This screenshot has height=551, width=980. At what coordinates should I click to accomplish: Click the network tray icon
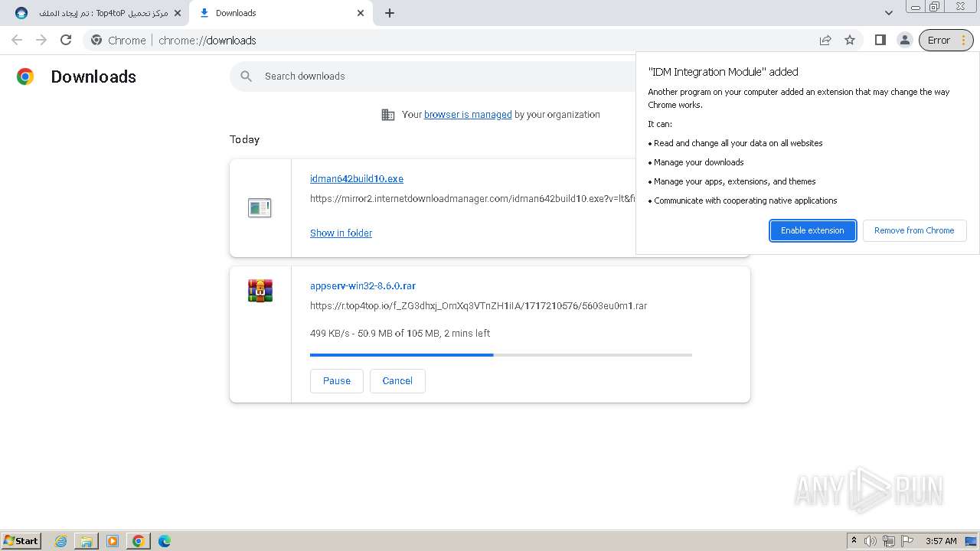pos(889,541)
